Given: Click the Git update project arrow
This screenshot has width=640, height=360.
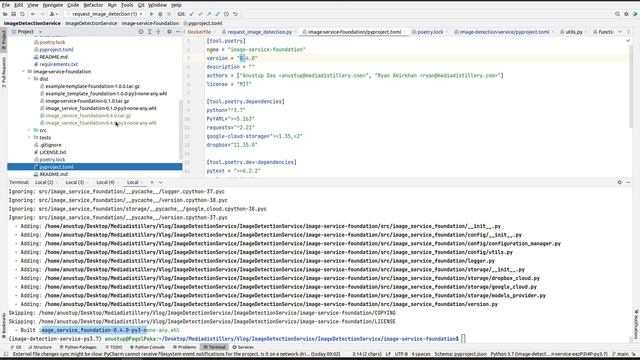Looking at the screenshot, I should 191,14.
